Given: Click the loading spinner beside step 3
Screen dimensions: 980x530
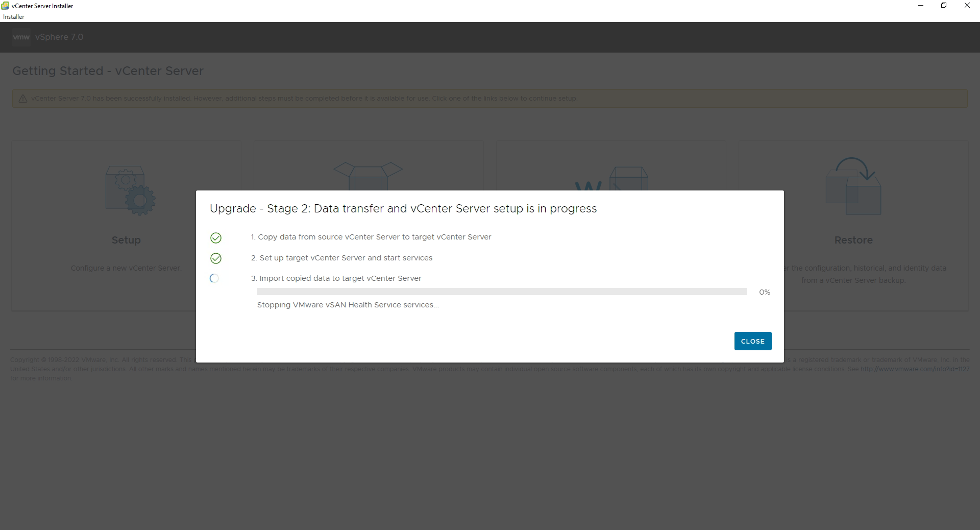Looking at the screenshot, I should [214, 278].
